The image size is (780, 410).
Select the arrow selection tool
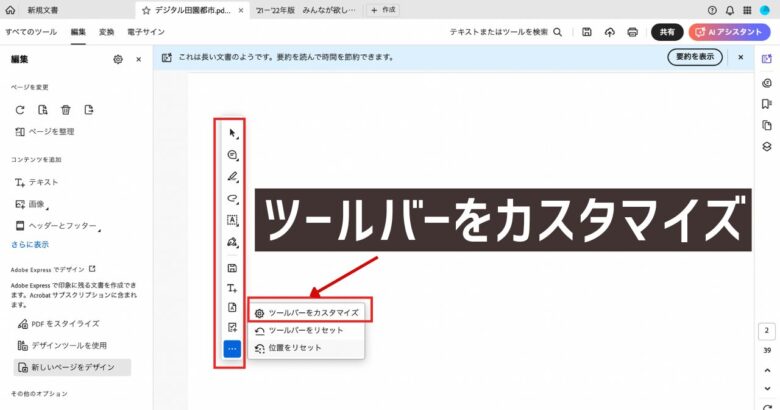(x=232, y=133)
